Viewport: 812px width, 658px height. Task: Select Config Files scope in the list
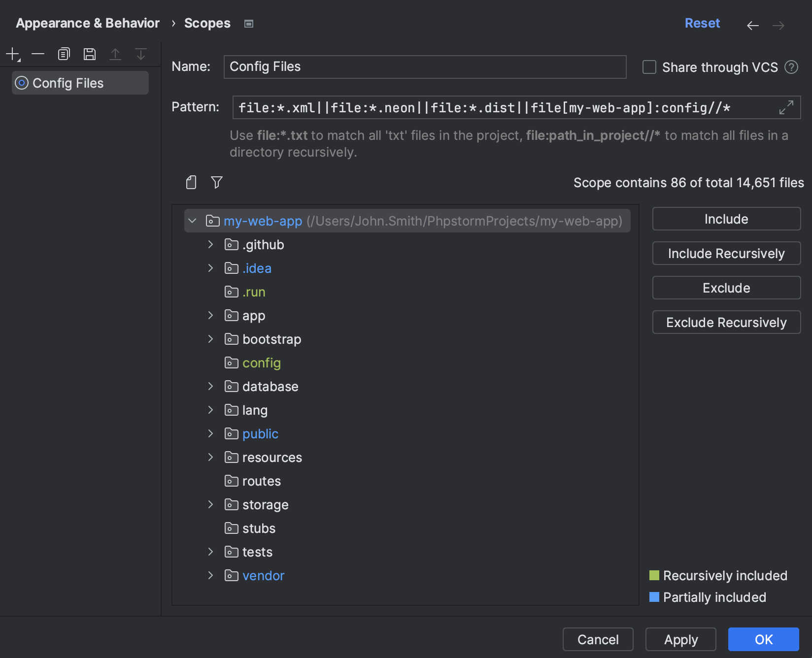[80, 83]
